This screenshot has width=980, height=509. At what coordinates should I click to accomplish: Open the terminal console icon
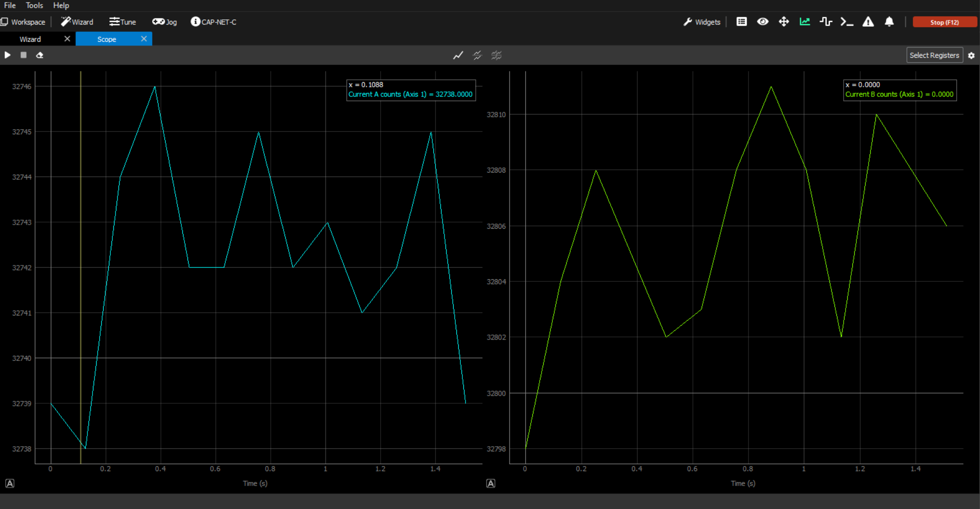click(847, 21)
